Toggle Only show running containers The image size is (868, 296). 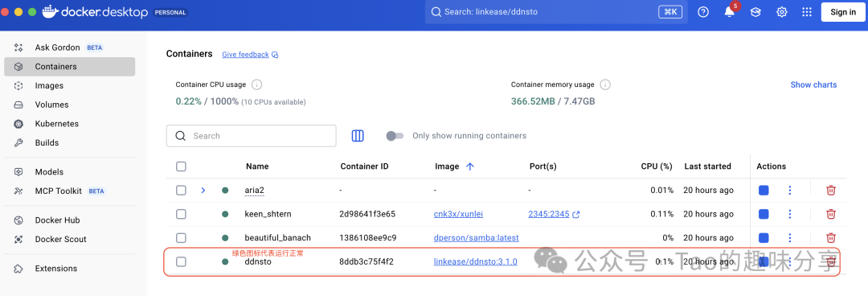[x=395, y=136]
